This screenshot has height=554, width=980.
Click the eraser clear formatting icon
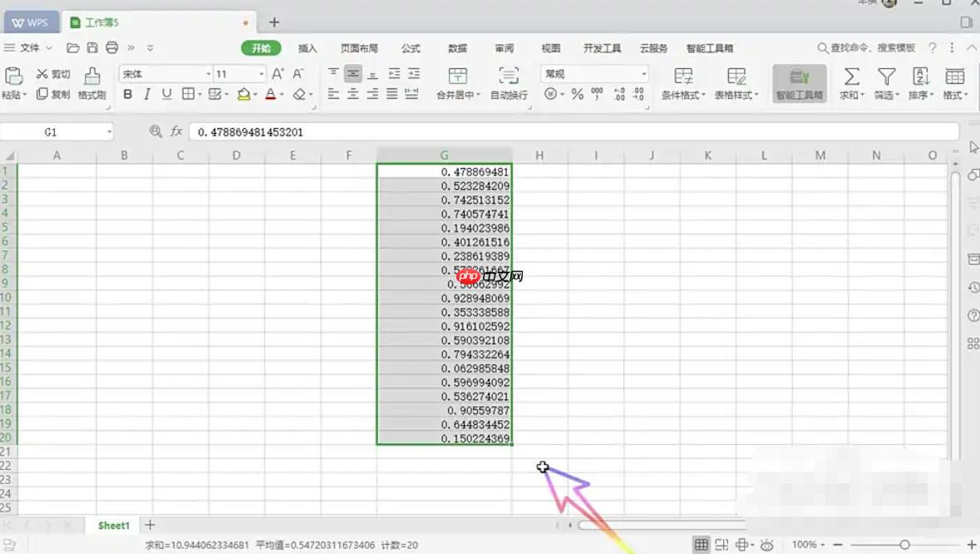(x=299, y=95)
